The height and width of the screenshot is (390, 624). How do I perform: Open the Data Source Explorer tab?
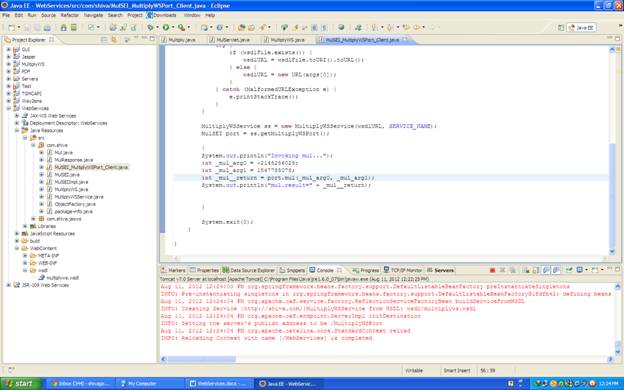click(248, 270)
